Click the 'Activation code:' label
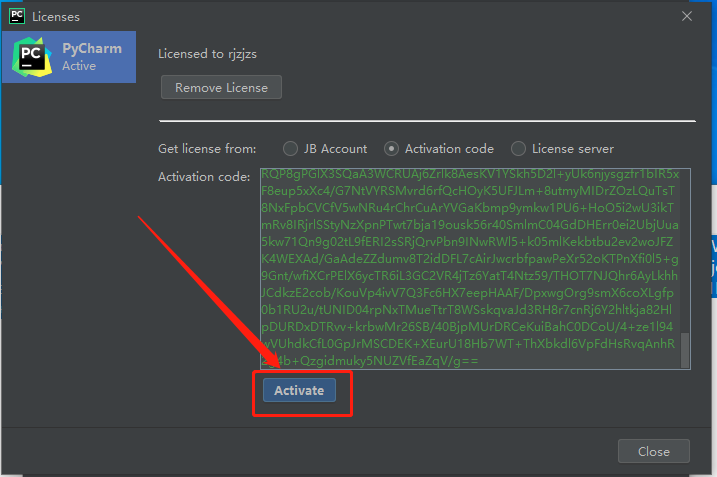The height and width of the screenshot is (477, 717). coord(204,177)
